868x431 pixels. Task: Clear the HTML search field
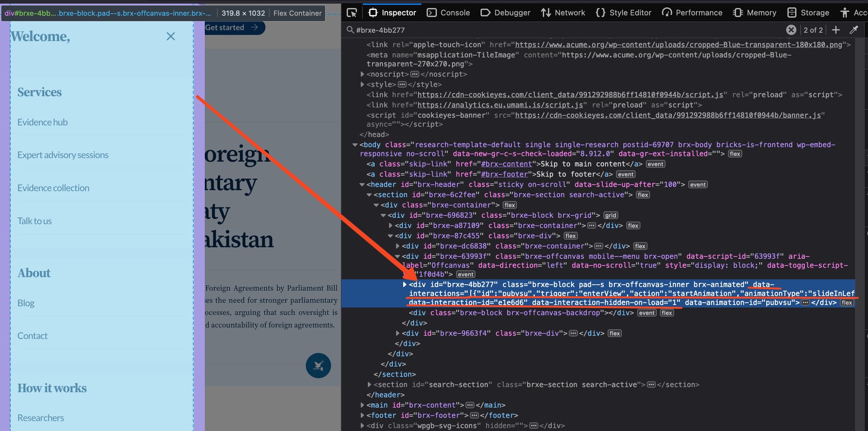coord(791,30)
